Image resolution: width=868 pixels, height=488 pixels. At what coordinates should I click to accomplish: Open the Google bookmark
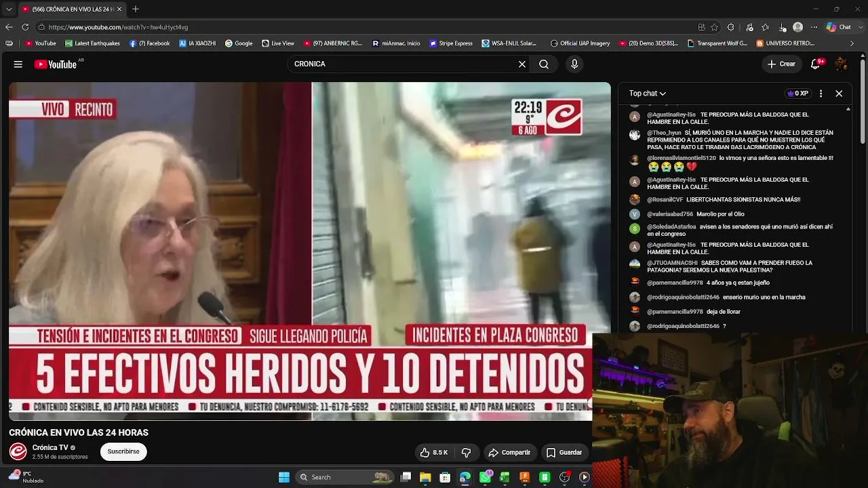(239, 43)
